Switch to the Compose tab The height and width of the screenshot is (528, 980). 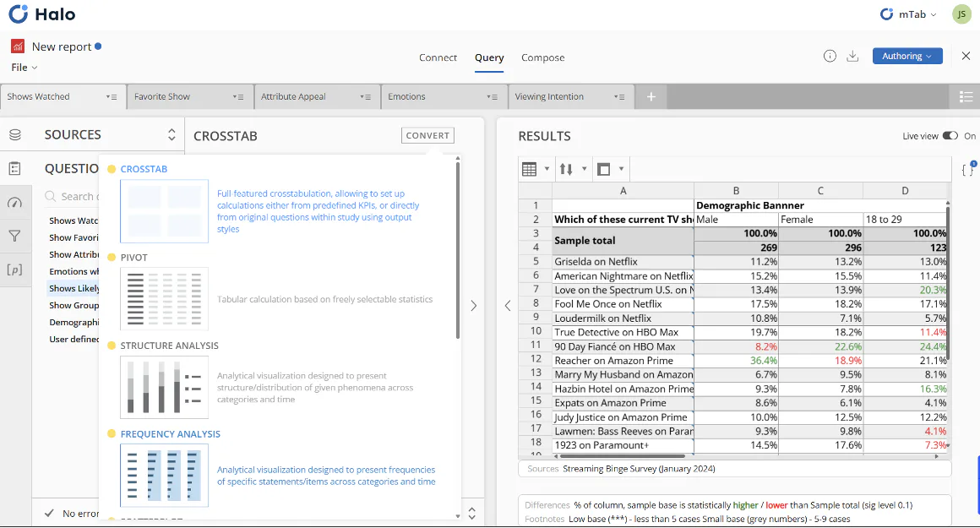[542, 57]
